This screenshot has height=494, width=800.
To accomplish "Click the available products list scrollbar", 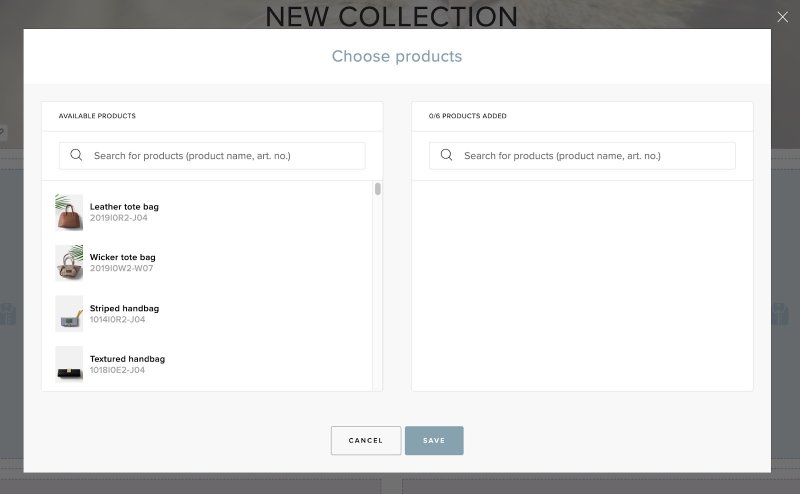I will pos(377,189).
